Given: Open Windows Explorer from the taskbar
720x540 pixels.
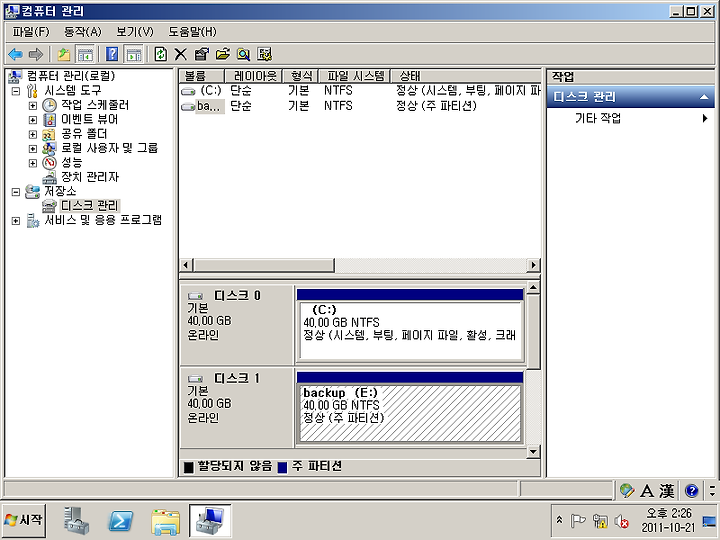Looking at the screenshot, I should point(165,521).
